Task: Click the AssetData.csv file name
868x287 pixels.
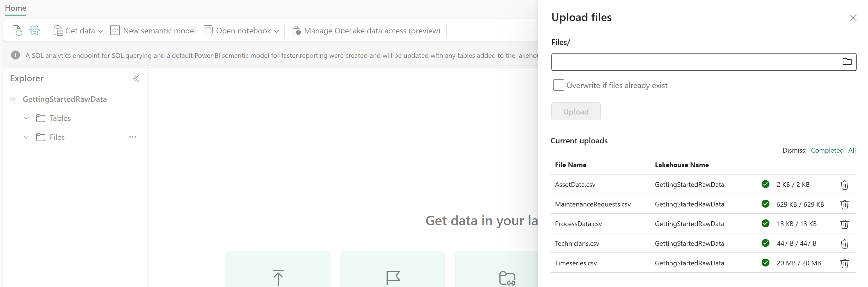Action: 575,185
